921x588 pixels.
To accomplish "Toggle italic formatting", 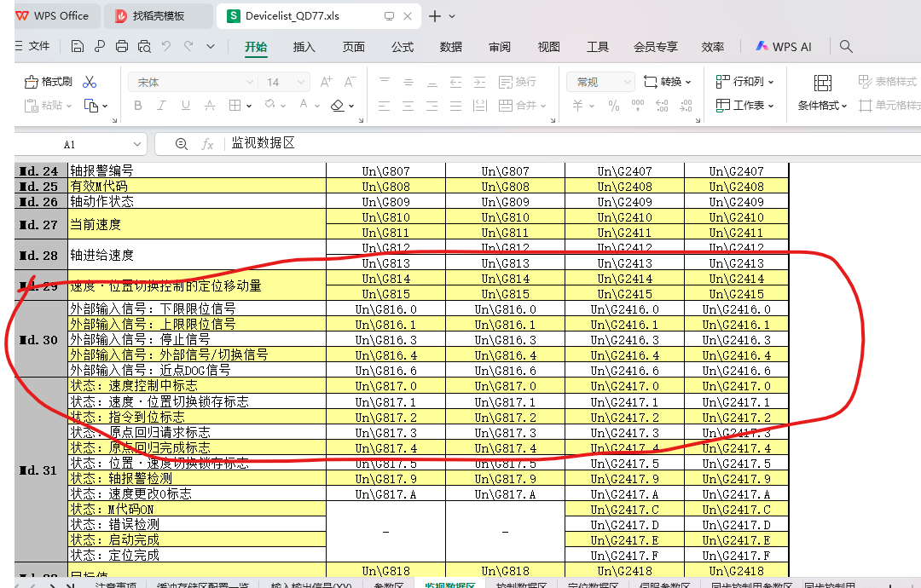I will (x=162, y=106).
